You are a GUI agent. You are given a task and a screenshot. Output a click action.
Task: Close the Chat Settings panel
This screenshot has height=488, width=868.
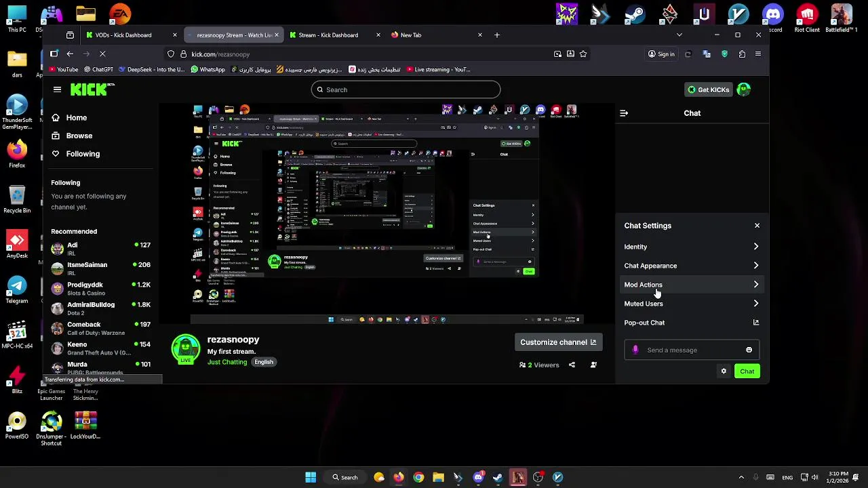click(757, 226)
